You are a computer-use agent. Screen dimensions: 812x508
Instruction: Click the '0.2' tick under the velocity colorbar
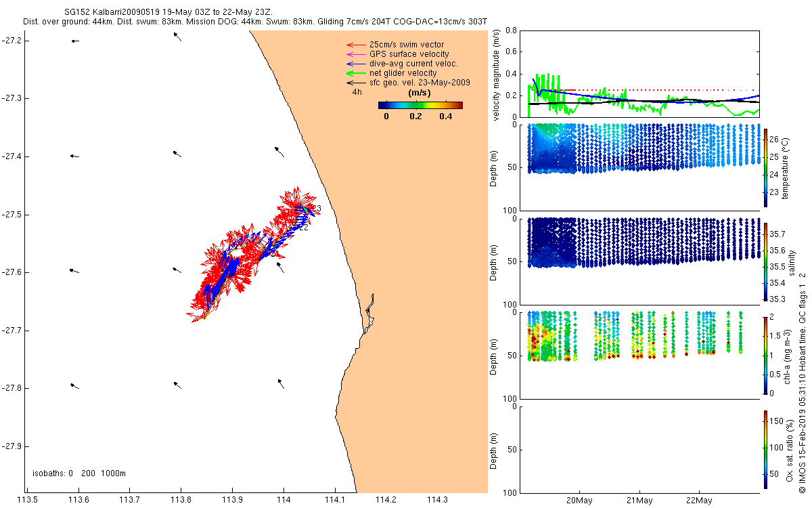point(415,117)
